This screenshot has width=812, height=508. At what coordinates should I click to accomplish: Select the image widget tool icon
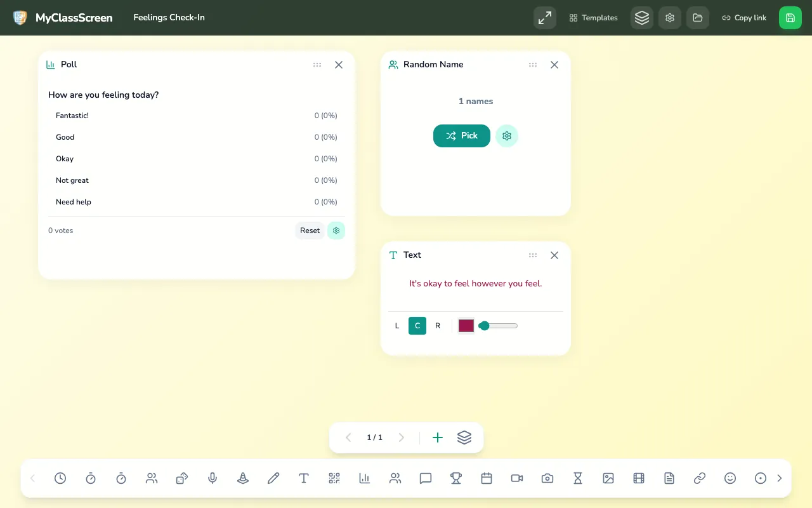[x=608, y=478]
